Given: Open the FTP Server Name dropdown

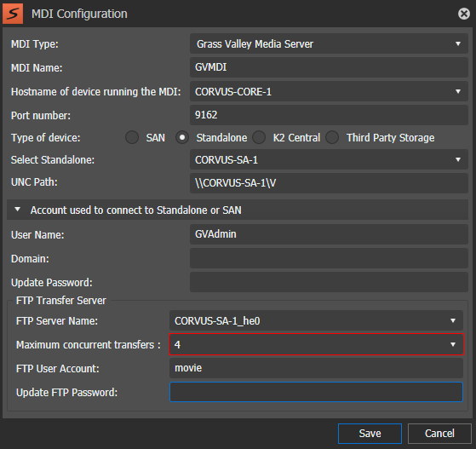Looking at the screenshot, I should click(x=316, y=320).
